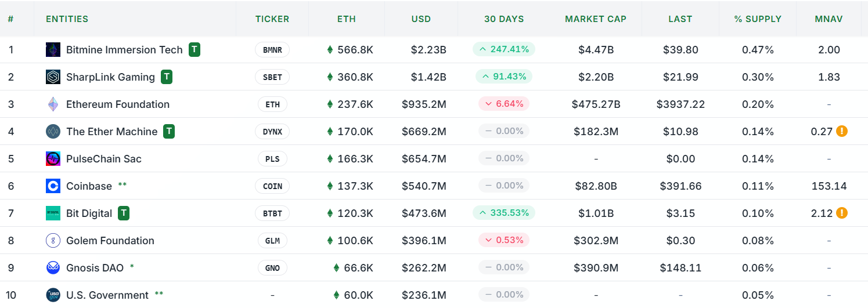Click the Bitmine Immersion Tech logo icon

pos(53,50)
